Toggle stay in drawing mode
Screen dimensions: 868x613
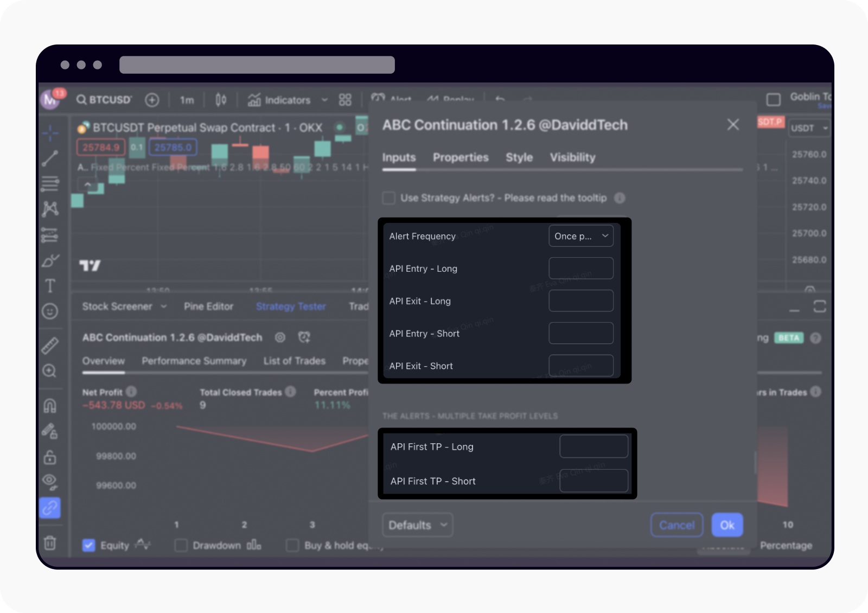[50, 431]
